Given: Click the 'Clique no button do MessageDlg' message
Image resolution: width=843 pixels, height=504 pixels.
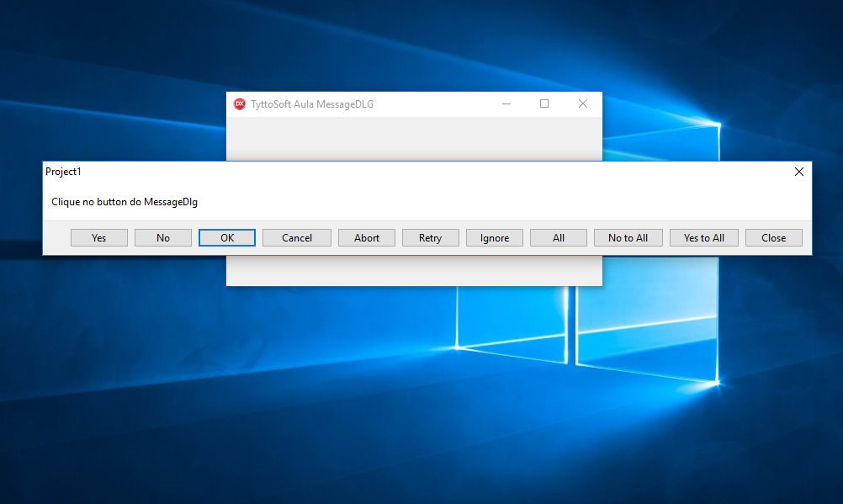Looking at the screenshot, I should 125,202.
